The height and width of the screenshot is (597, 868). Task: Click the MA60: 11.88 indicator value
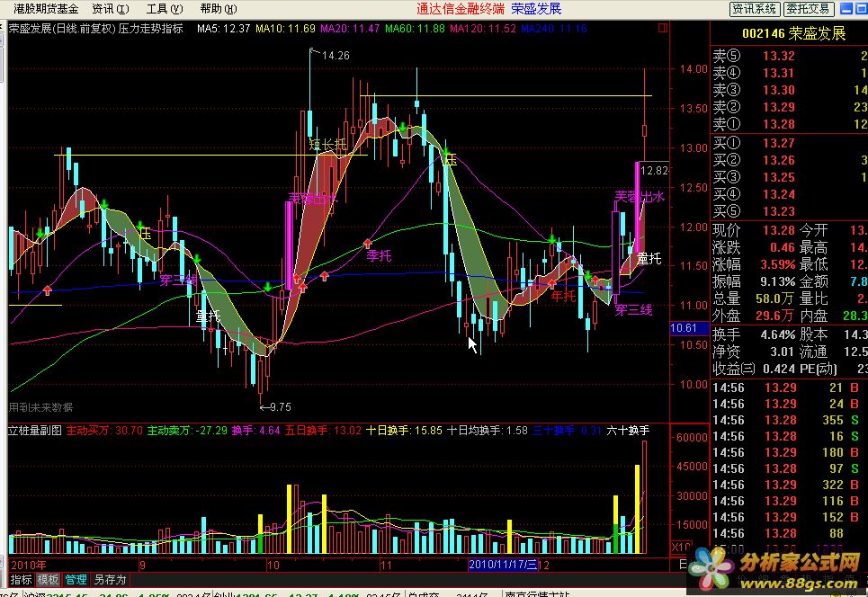(415, 28)
